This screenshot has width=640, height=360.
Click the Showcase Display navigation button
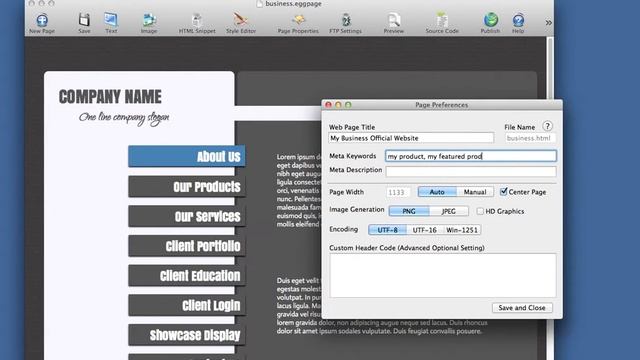click(x=187, y=335)
